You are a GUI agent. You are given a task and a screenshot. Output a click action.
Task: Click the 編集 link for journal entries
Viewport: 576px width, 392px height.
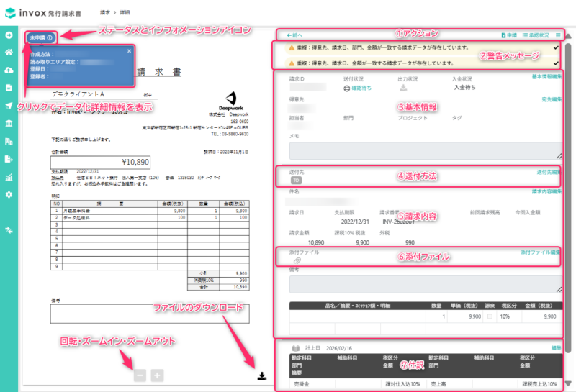(557, 347)
